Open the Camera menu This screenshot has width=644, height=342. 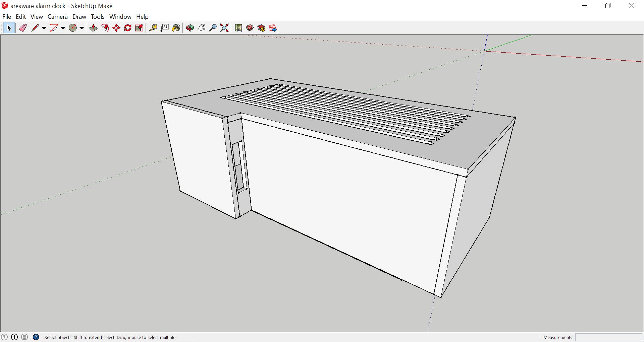point(58,16)
